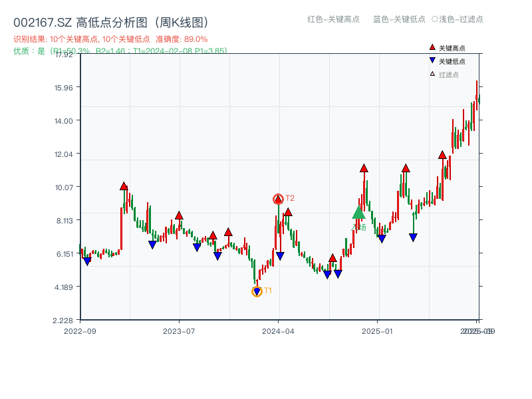532x399 pixels.
Task: Click the green 优质 result line
Action: [x=120, y=51]
